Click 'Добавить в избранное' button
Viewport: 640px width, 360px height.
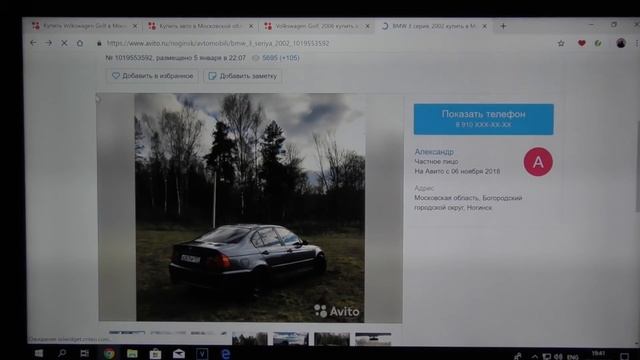pyautogui.click(x=152, y=76)
